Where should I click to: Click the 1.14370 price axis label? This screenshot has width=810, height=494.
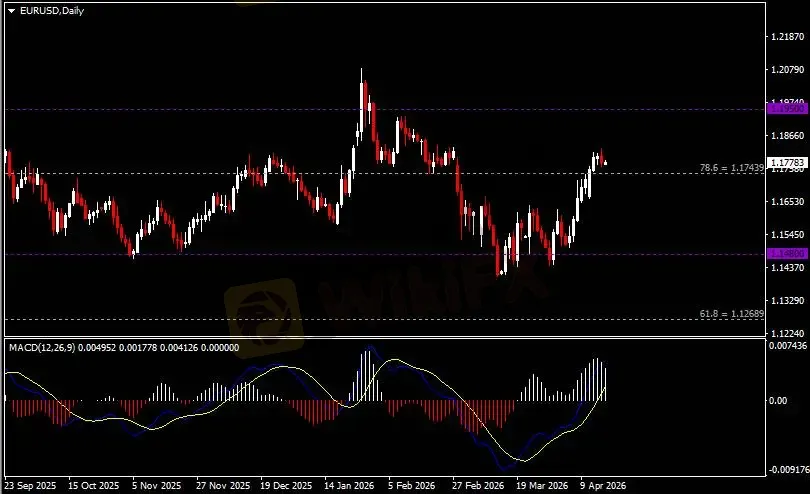click(x=787, y=268)
